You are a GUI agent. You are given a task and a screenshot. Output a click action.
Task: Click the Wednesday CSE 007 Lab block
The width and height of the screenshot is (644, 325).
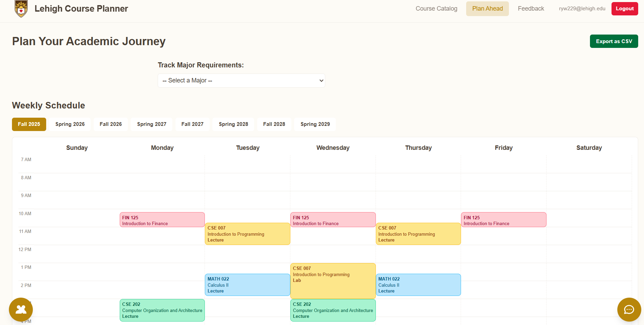point(332,281)
